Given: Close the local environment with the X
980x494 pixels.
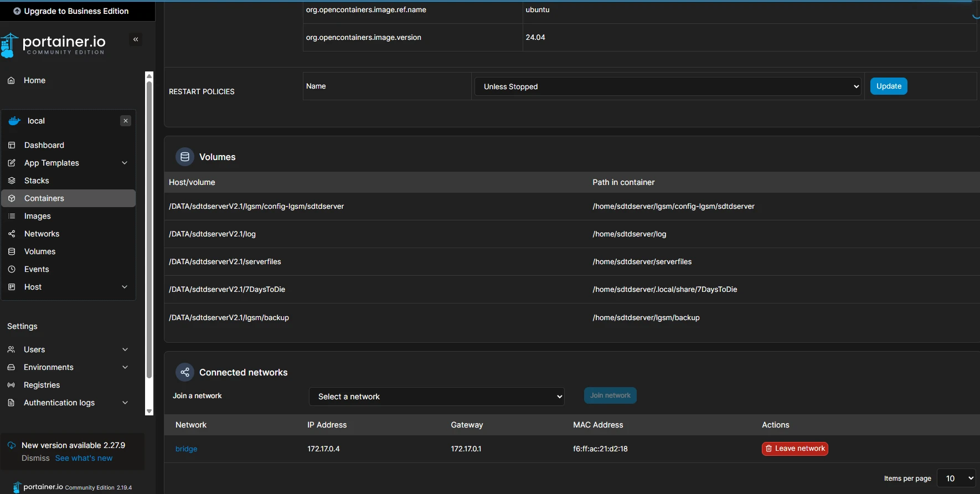Looking at the screenshot, I should tap(126, 121).
